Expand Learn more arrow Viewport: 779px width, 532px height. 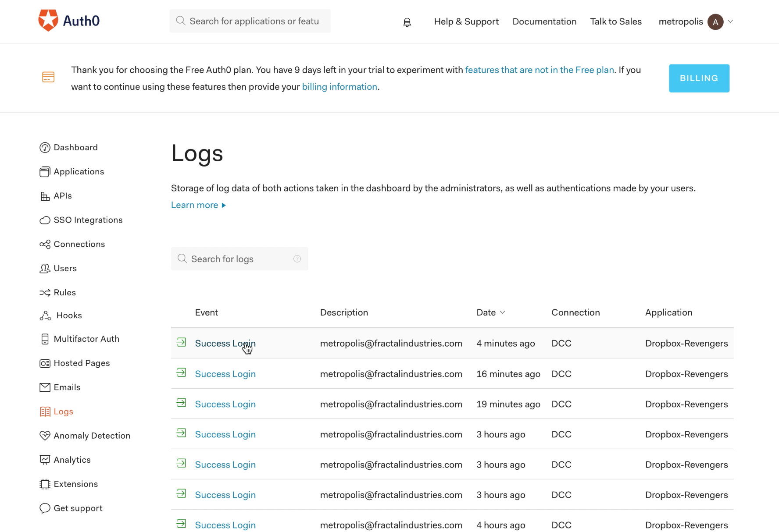coord(224,205)
